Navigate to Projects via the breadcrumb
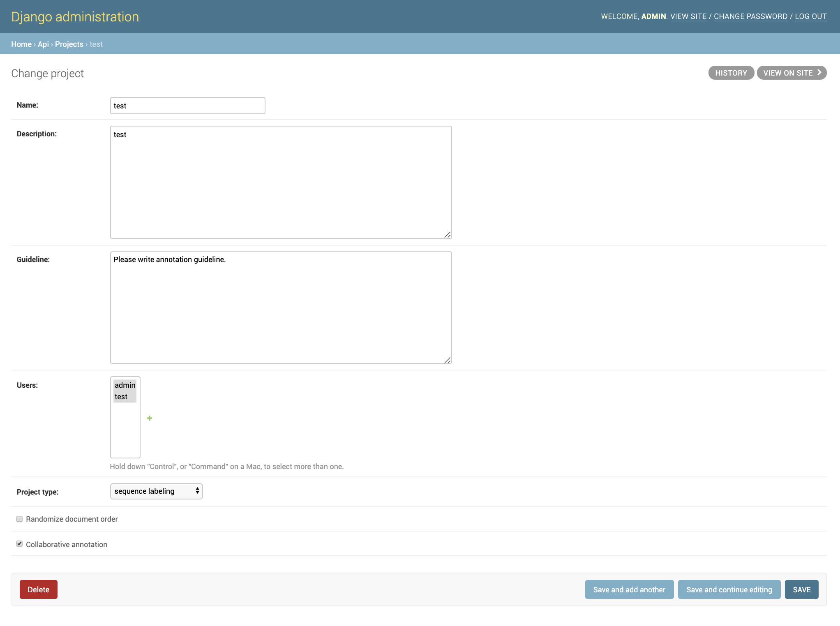This screenshot has width=840, height=626. [69, 44]
